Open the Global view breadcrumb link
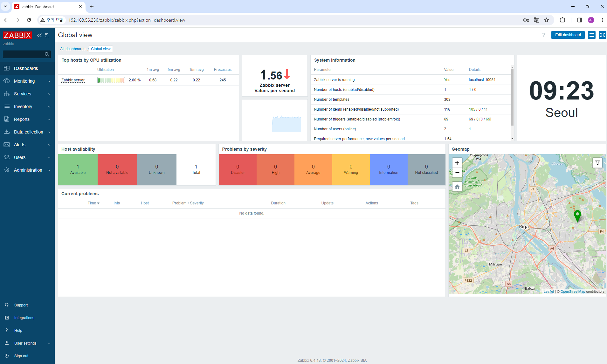Viewport: 607px width, 364px height. coord(101,49)
